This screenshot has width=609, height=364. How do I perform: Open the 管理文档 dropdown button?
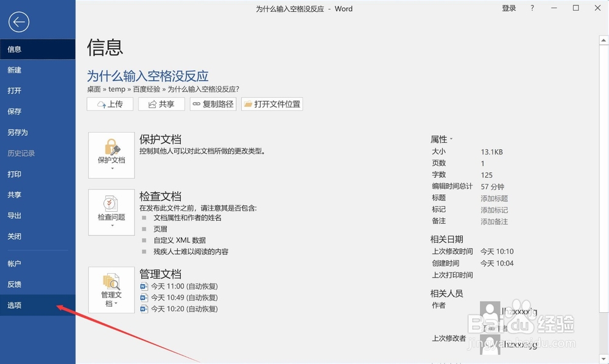(111, 290)
